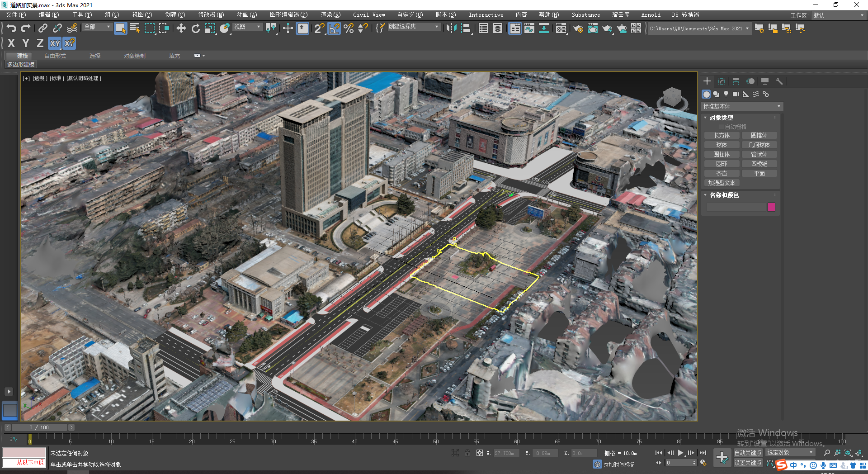Screen dimensions: 868x474
Task: Switch to the 自由形式 ribbon tab
Action: click(x=55, y=56)
